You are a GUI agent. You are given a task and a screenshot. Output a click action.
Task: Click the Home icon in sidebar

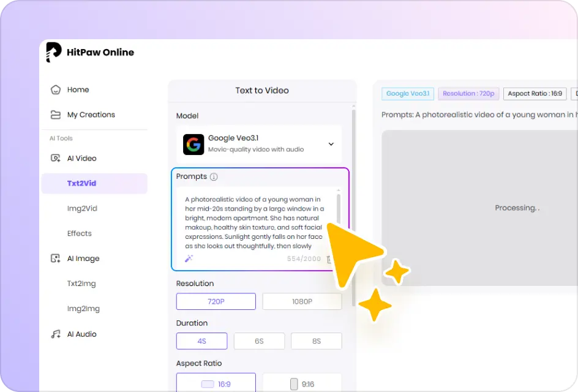56,90
